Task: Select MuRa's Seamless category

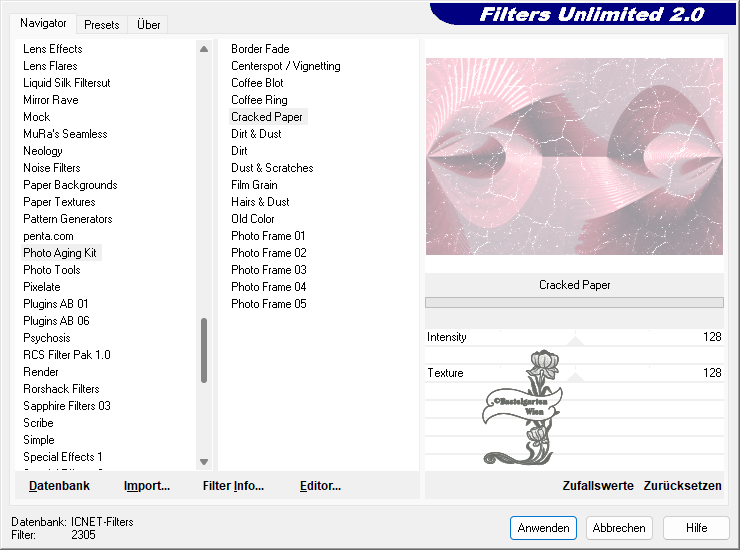Action: point(65,134)
